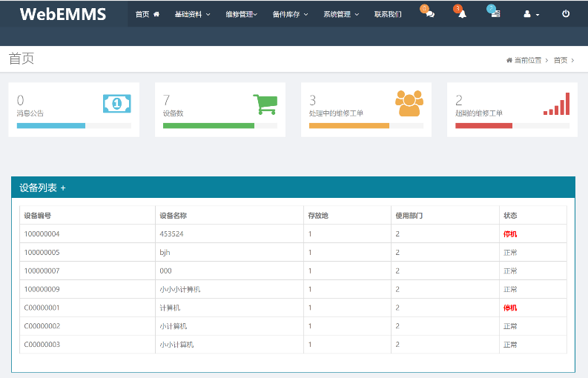The height and width of the screenshot is (378, 588).
Task: Click the orange 处理中的维修工单 progress bar
Action: [x=348, y=125]
